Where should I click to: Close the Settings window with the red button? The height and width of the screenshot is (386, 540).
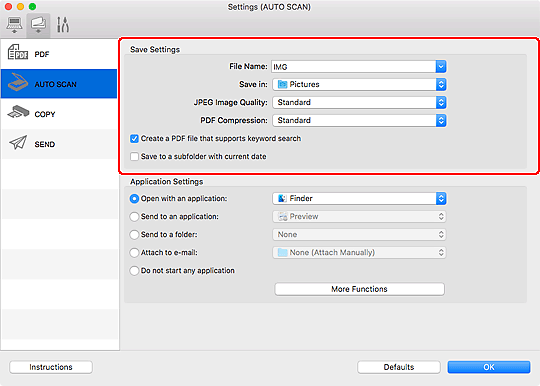click(8, 7)
